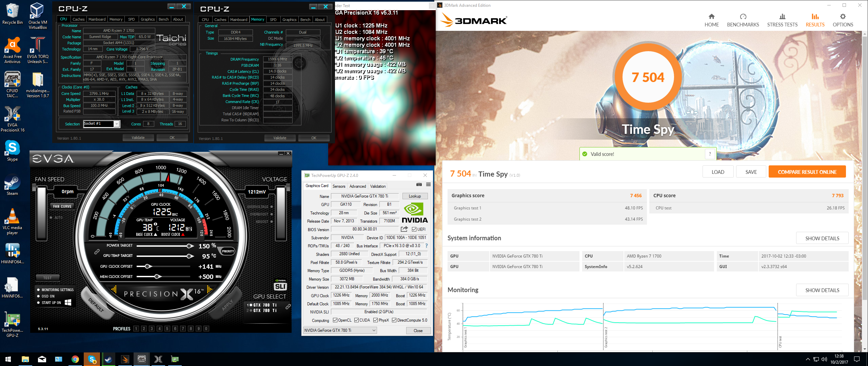The width and height of the screenshot is (868, 366).
Task: Click the system tray volume icon
Action: coord(824,359)
